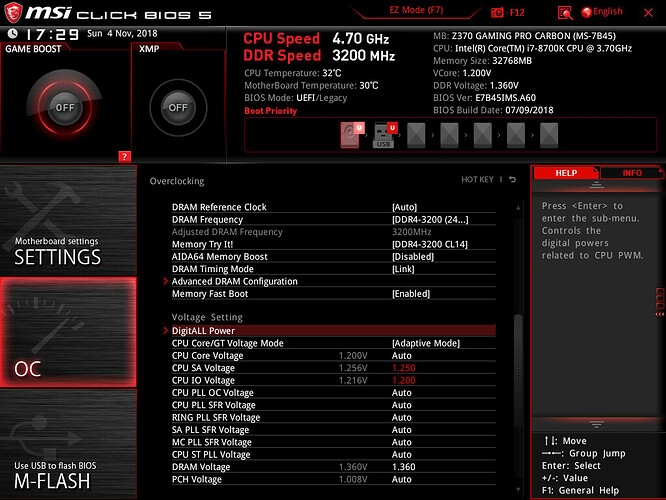Click scroll-up arrow of settings list
Screen dimensions: 666x500
[x=518, y=208]
